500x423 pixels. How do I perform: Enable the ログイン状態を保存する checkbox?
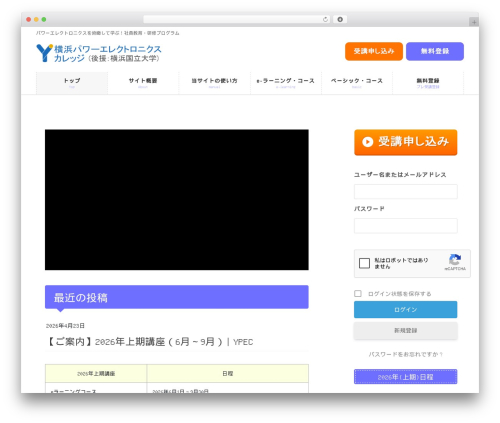click(x=358, y=293)
